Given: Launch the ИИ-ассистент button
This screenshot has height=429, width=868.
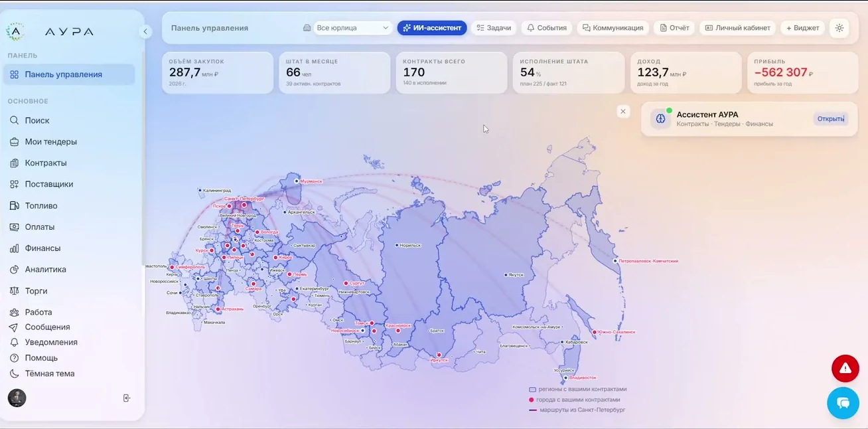Looking at the screenshot, I should pos(432,28).
